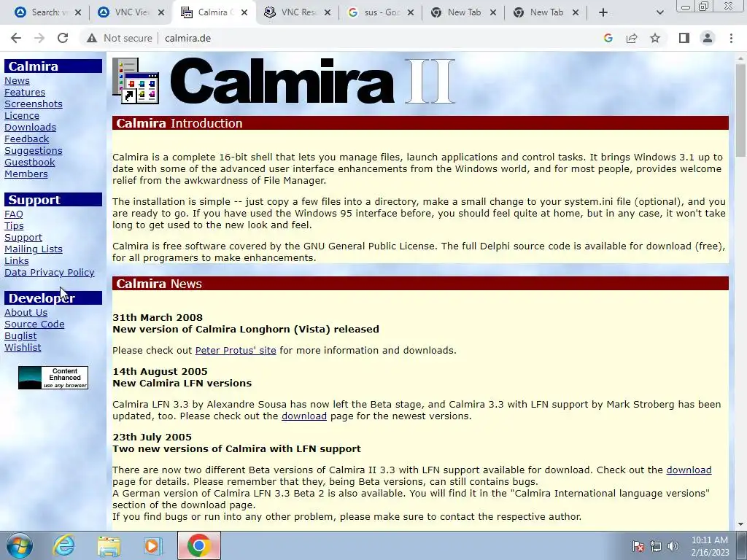Click the Chrome taskbar icon
Screen dimensions: 747x560
(199, 545)
